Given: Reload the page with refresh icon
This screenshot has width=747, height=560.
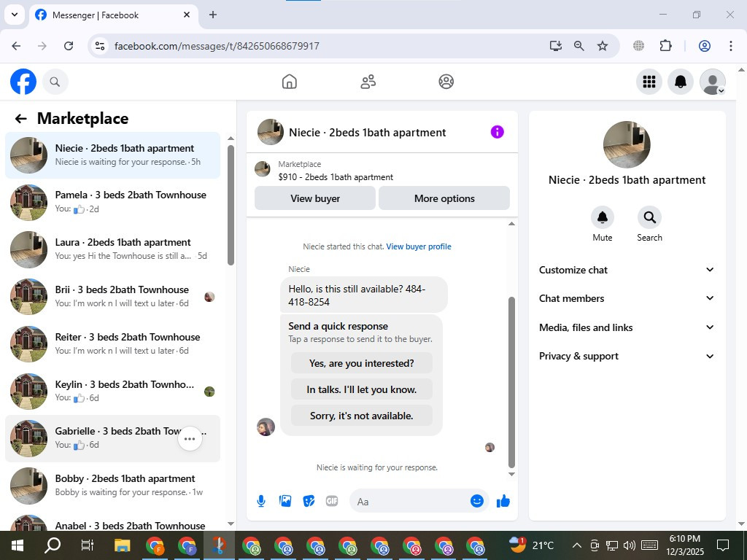Looking at the screenshot, I should [69, 46].
